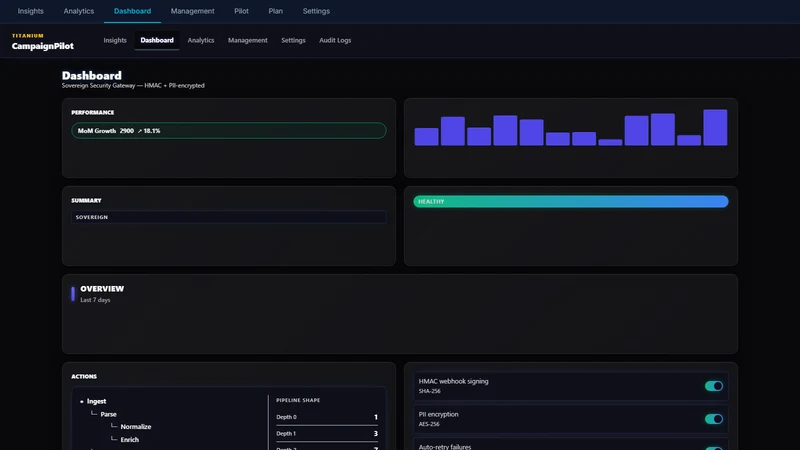This screenshot has height=450, width=800.
Task: Click the purple Overview accent marker
Action: click(x=73, y=293)
